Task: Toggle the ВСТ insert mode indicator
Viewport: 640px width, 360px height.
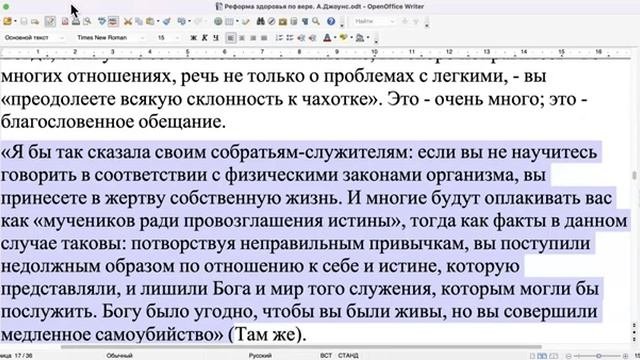Action: pyautogui.click(x=326, y=356)
